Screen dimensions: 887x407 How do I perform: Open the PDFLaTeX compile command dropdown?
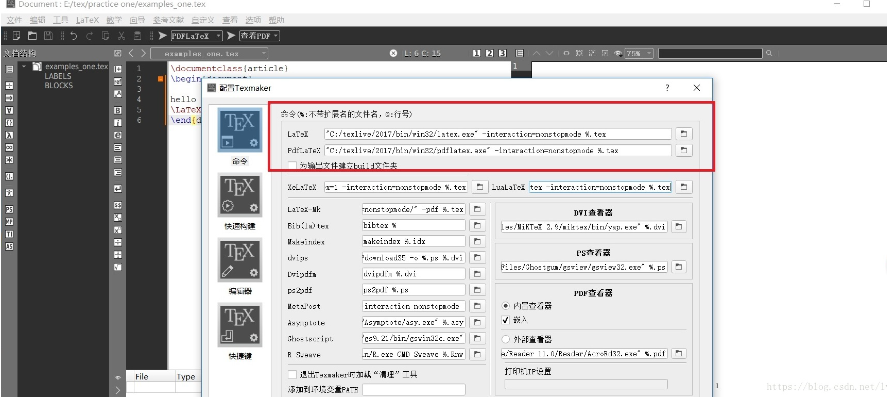click(197, 36)
